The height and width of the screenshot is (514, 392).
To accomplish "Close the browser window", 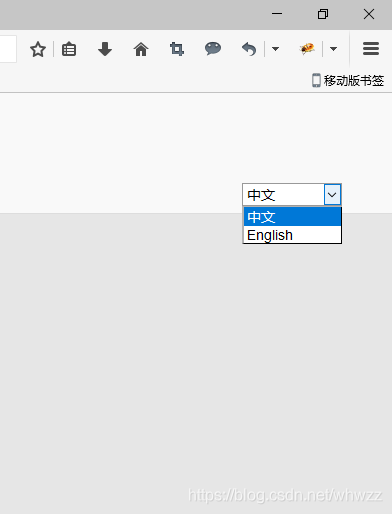I will tap(369, 14).
